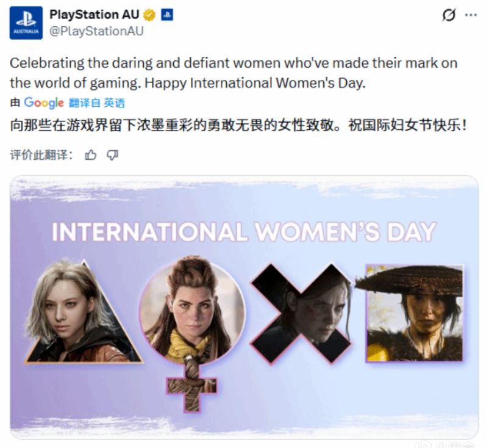Open the @PlayStationAU handle link
This screenshot has height=448, width=486.
pyautogui.click(x=96, y=31)
